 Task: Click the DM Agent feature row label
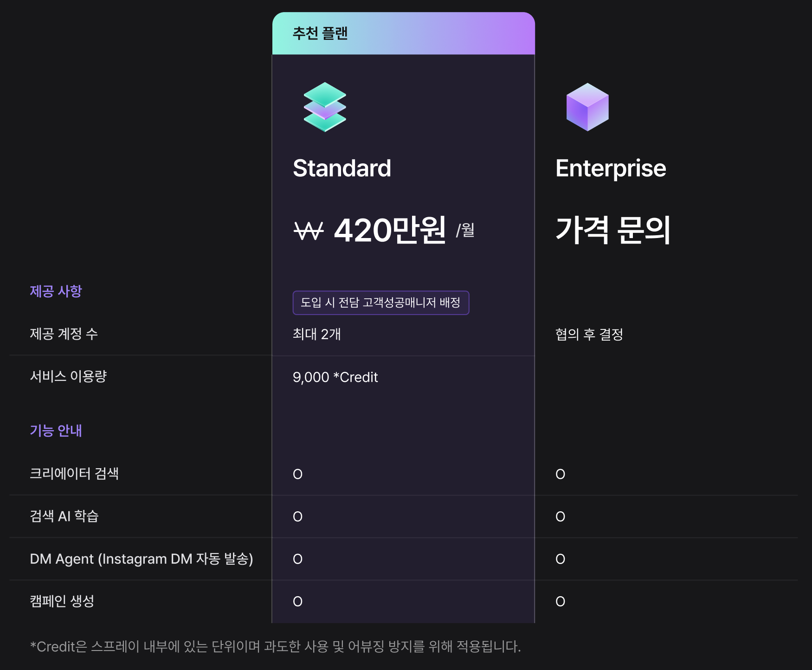coord(142,559)
